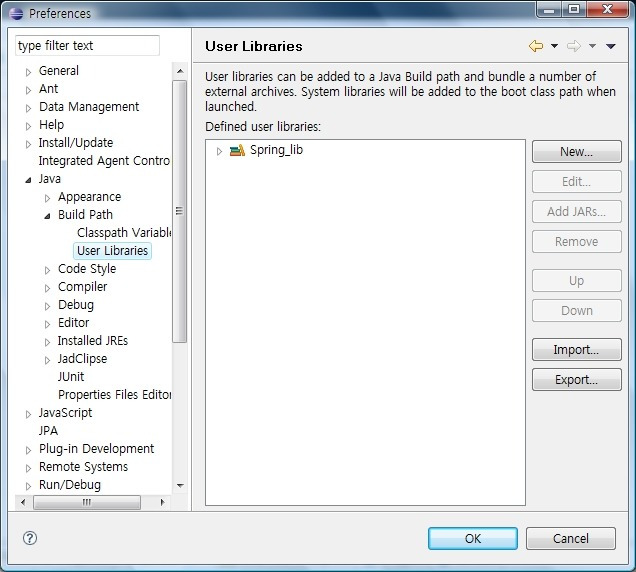Click the Spring_lib library icon

tap(237, 151)
